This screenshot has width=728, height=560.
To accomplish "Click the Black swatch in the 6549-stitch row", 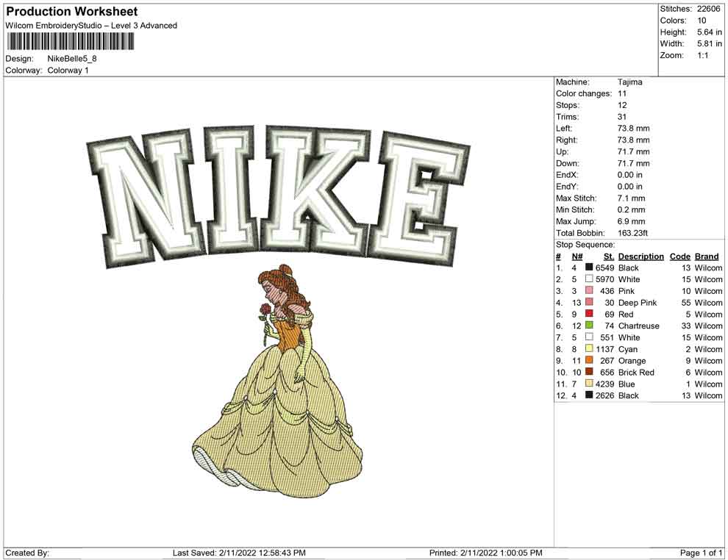I will [589, 268].
